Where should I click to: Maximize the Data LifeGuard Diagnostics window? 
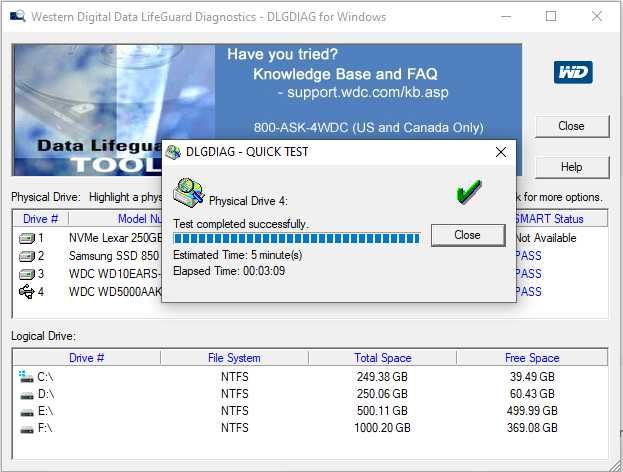pyautogui.click(x=551, y=16)
